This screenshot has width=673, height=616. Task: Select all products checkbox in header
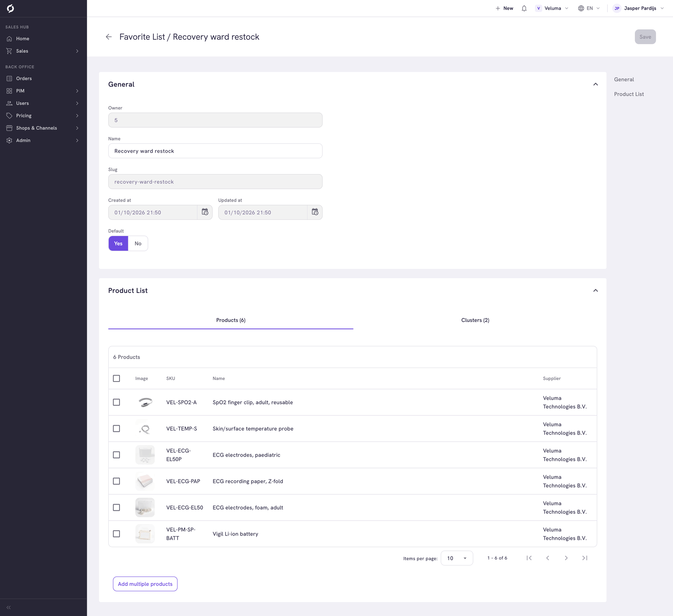(x=116, y=378)
